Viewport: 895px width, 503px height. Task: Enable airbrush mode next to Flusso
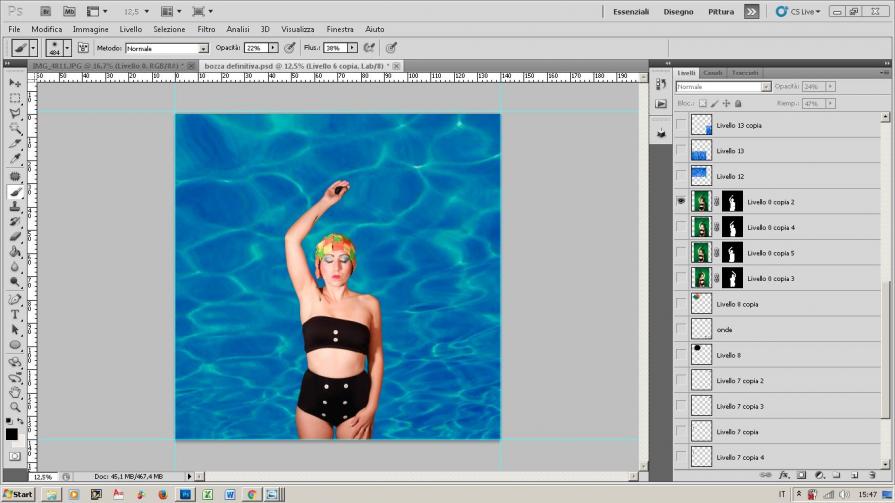coord(369,47)
